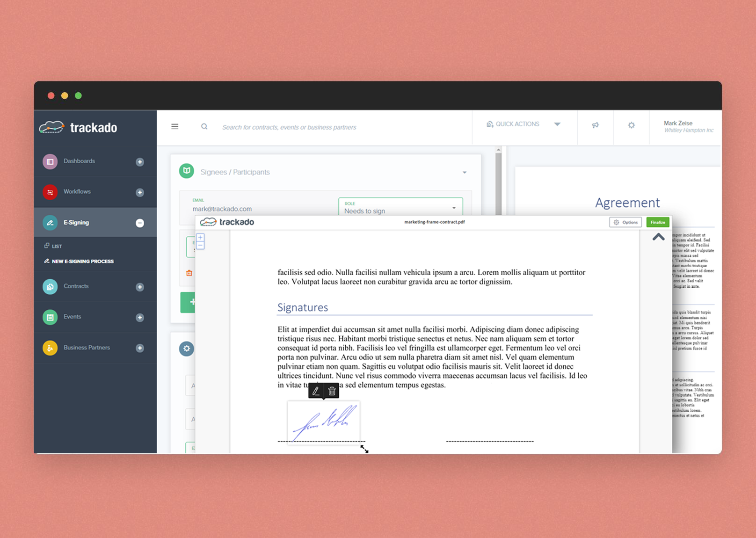Open the announcements megaphone icon
Image resolution: width=756 pixels, height=538 pixels.
[x=595, y=125]
